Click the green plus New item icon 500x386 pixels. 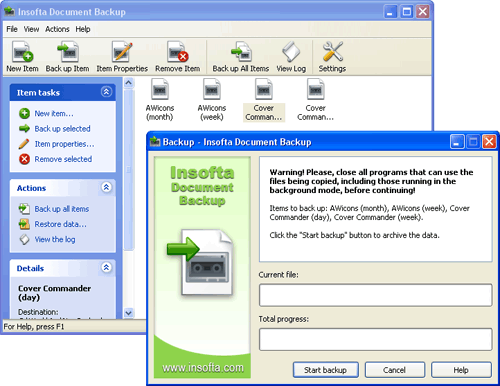tap(24, 114)
